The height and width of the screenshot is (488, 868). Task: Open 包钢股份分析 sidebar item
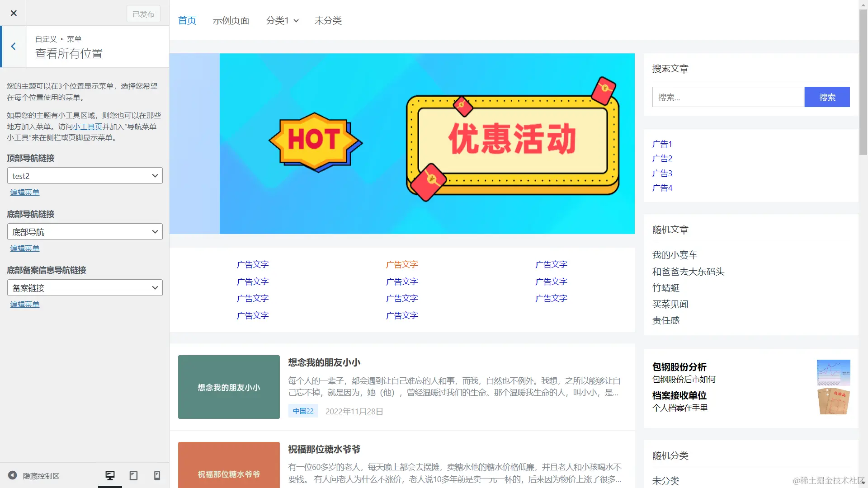pyautogui.click(x=679, y=367)
